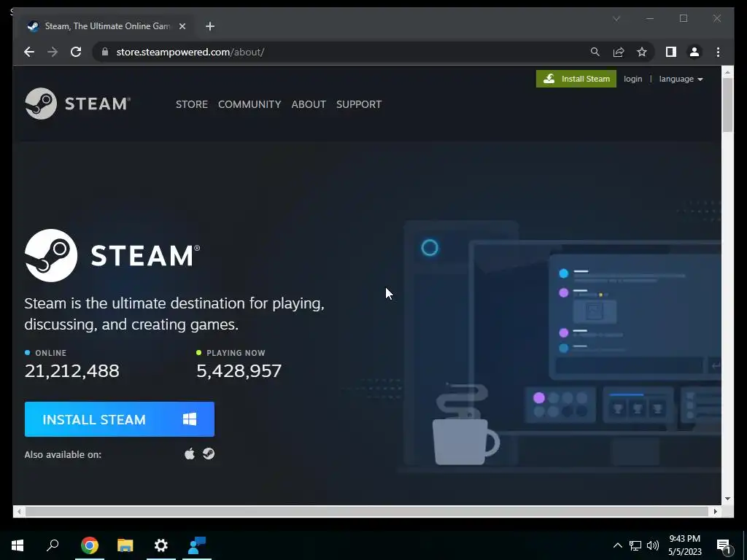Click the green Install Steam header button
The width and height of the screenshot is (747, 560).
tap(576, 79)
